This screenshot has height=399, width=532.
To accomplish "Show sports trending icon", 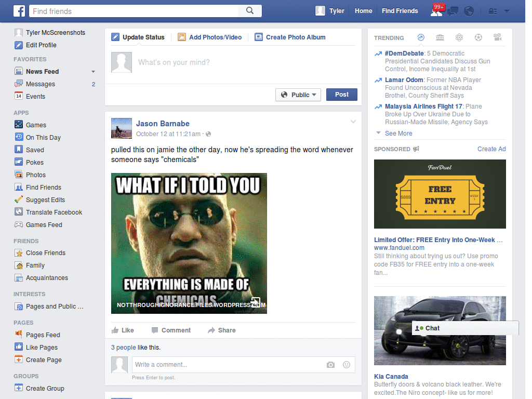I will click(478, 37).
